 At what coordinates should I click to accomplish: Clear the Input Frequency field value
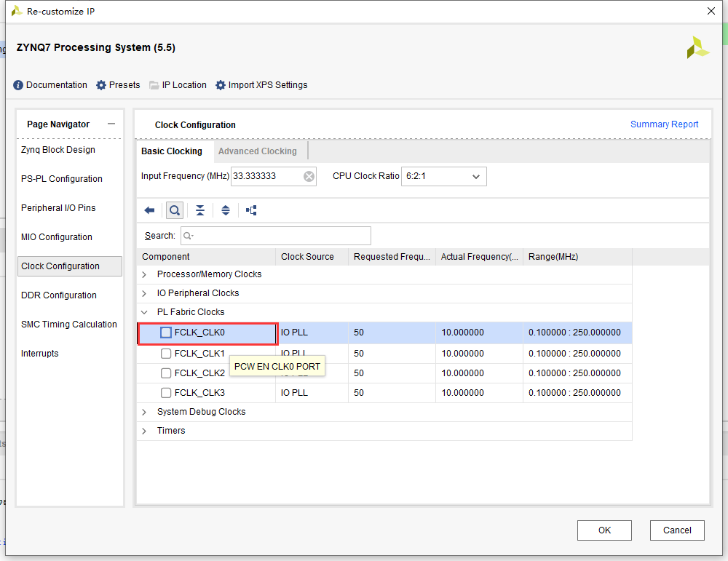pos(309,176)
